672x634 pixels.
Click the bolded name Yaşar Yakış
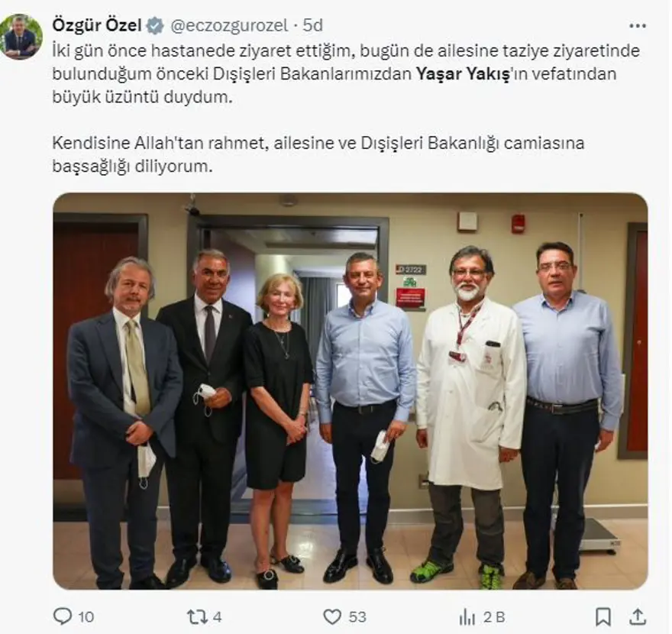point(463,74)
